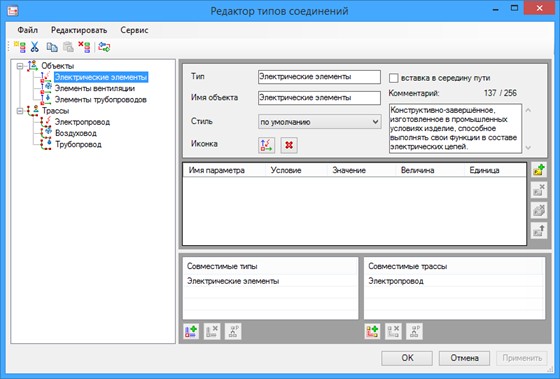Click the last toolbar icon with blue arrows

[104, 47]
